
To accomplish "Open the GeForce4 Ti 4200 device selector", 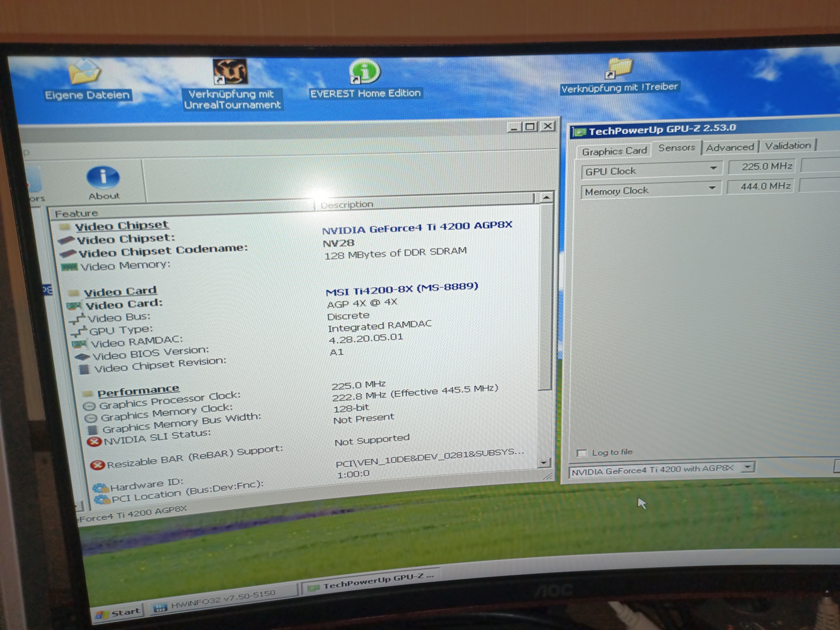I will (x=747, y=467).
